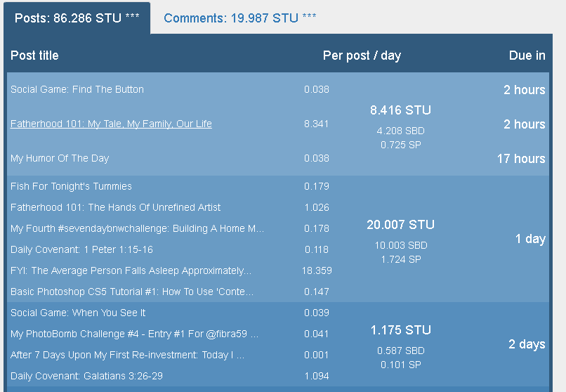Open 'My PhotoBomb Challenge #4' post

click(x=134, y=334)
